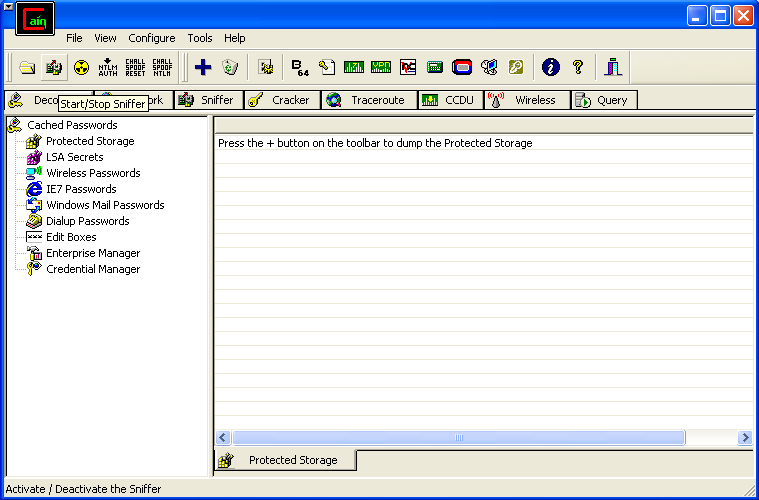Open the Access database password decoder icon
This screenshot has height=500, width=759.
pyautogui.click(x=327, y=67)
